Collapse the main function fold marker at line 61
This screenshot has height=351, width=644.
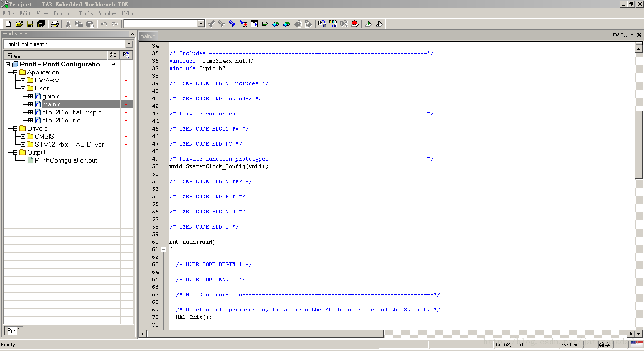point(163,249)
